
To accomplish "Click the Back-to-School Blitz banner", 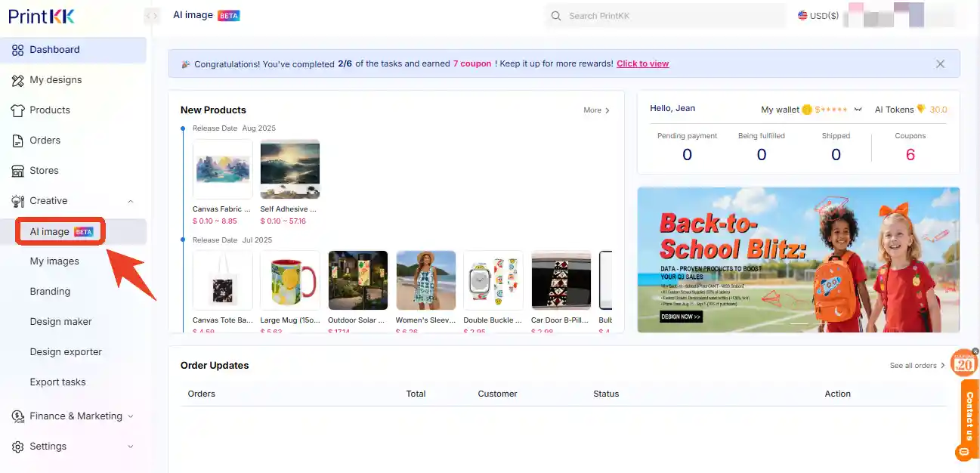I will click(799, 260).
